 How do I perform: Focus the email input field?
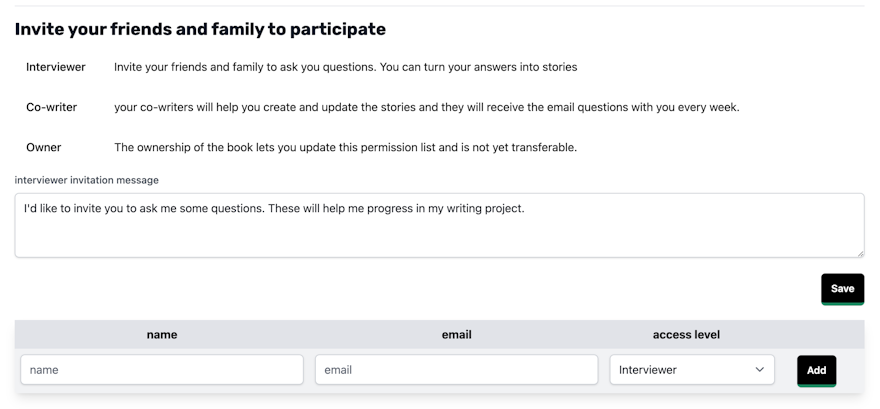(x=456, y=370)
